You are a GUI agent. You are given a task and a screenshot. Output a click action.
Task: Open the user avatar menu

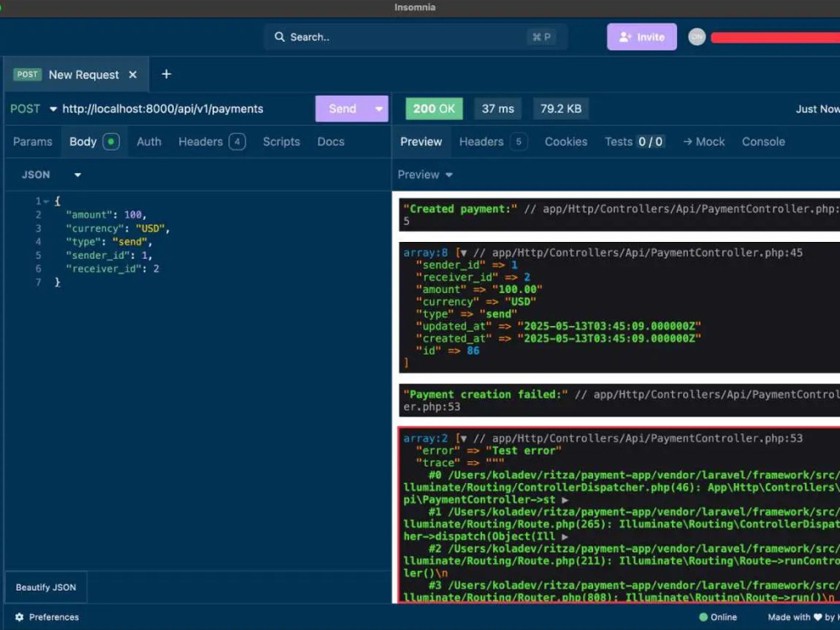696,37
